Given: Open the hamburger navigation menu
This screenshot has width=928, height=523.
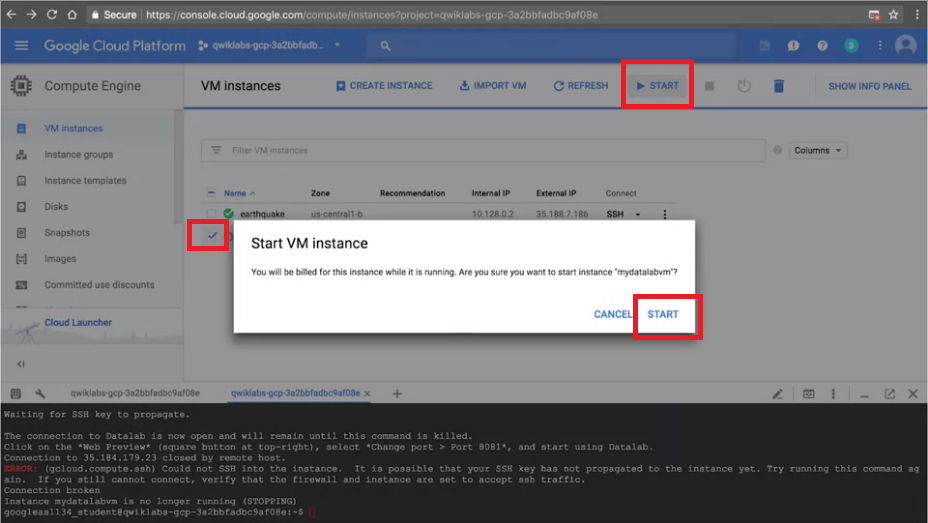Looking at the screenshot, I should (21, 46).
